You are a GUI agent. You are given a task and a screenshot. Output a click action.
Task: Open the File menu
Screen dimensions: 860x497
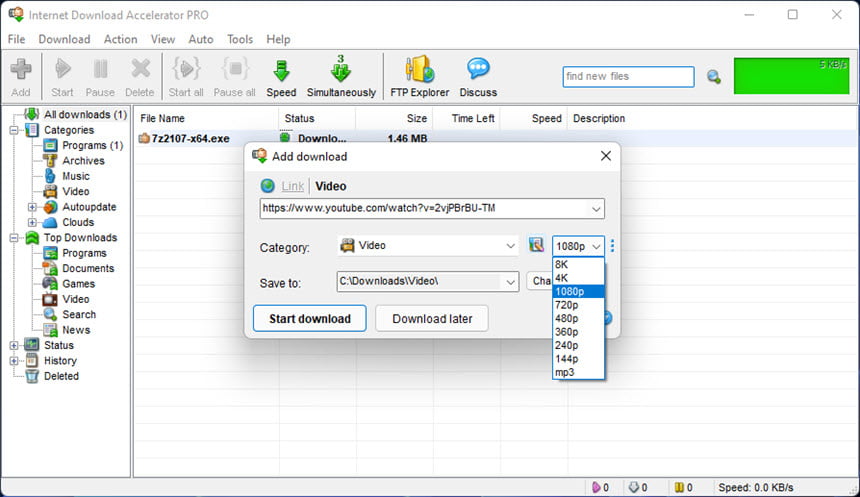coord(16,39)
